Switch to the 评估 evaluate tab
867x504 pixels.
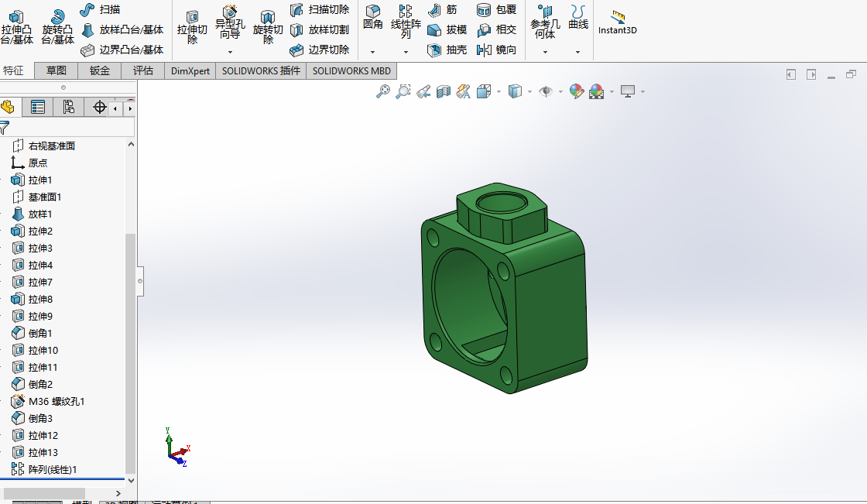tap(142, 70)
